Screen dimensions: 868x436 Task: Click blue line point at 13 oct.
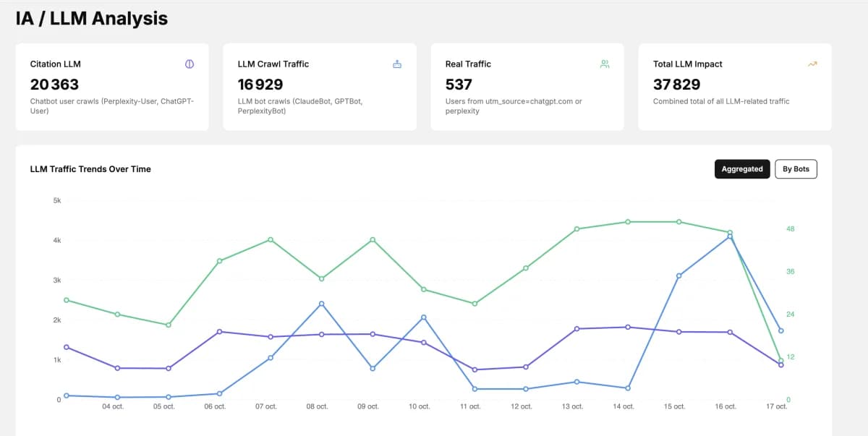(x=576, y=382)
